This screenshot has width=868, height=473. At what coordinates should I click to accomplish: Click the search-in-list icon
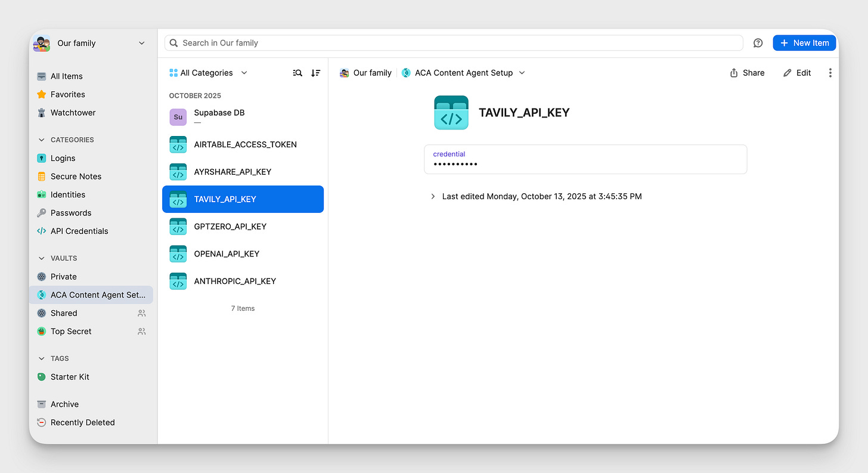tap(297, 73)
